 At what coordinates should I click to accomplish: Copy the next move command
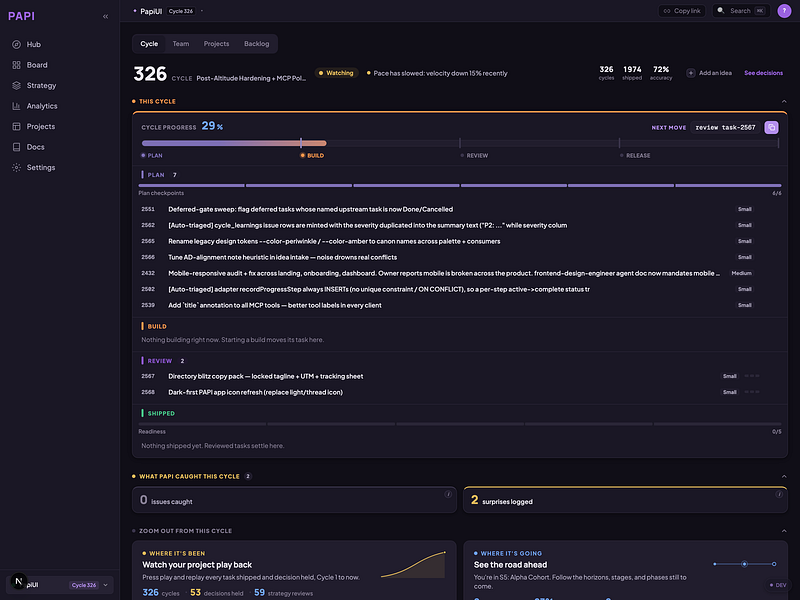(x=771, y=127)
